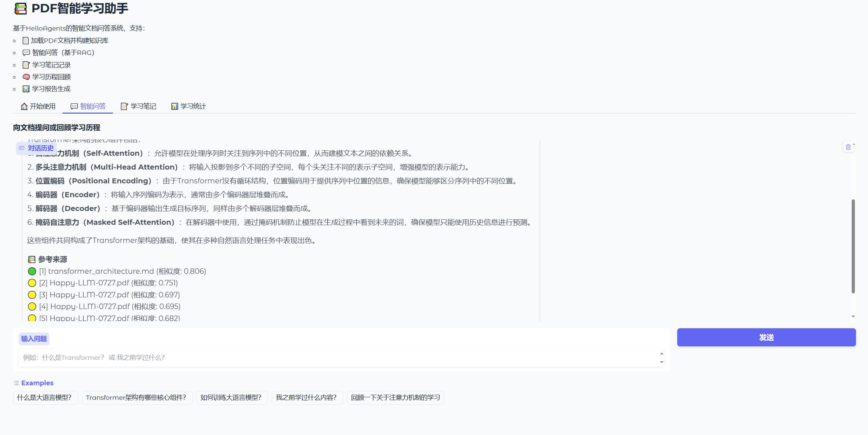Select example question 如何训练大语言模型?
The image size is (868, 435).
point(231,398)
